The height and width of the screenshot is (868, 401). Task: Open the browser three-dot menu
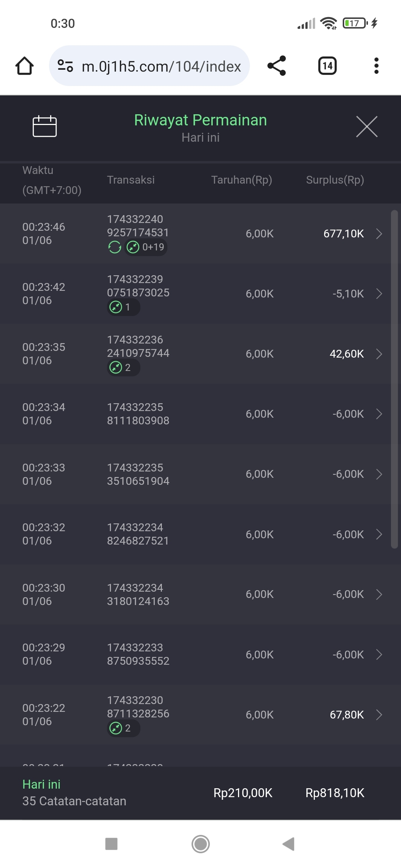(376, 66)
